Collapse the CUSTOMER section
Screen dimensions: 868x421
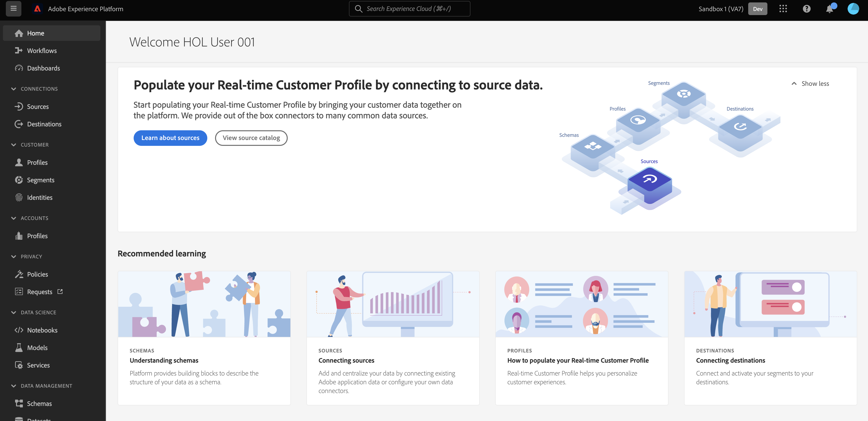(13, 145)
